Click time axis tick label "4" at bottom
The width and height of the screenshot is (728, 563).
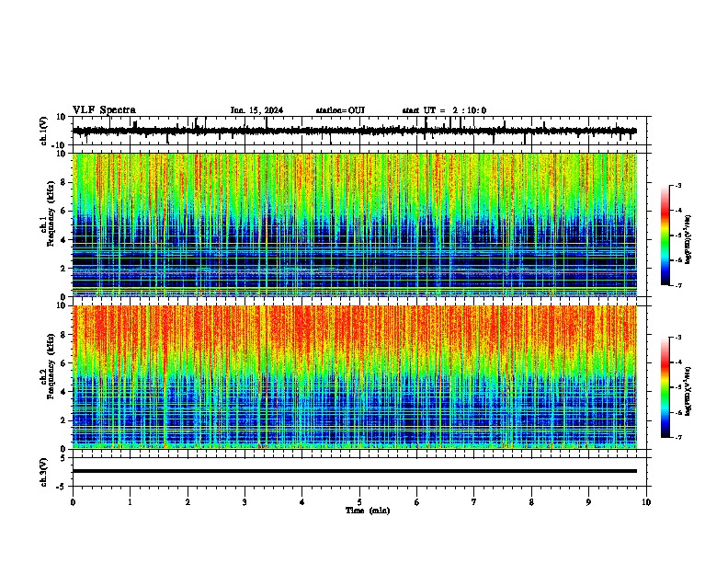[x=302, y=502]
